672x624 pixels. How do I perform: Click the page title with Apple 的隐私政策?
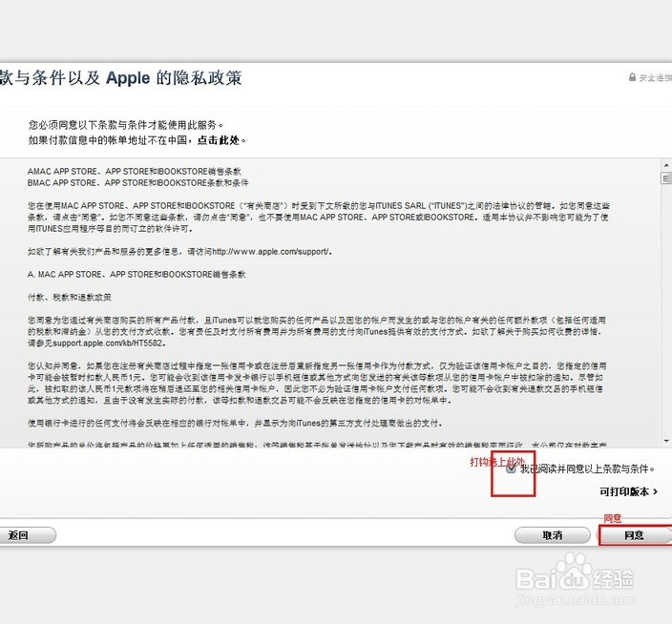coord(121,78)
